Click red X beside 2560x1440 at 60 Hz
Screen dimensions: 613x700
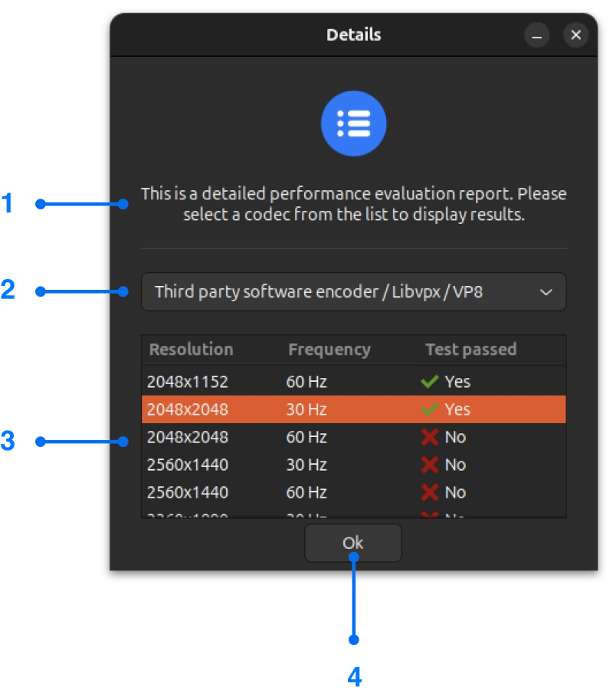pos(431,491)
